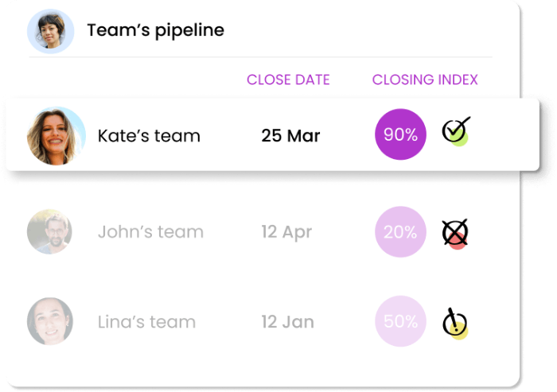The height and width of the screenshot is (392, 557).
Task: Select the 20% closing index badge
Action: (401, 232)
